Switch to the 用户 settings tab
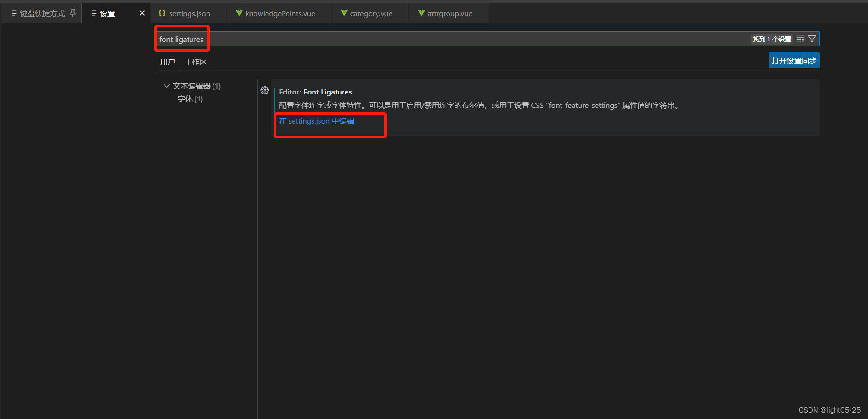 tap(167, 62)
